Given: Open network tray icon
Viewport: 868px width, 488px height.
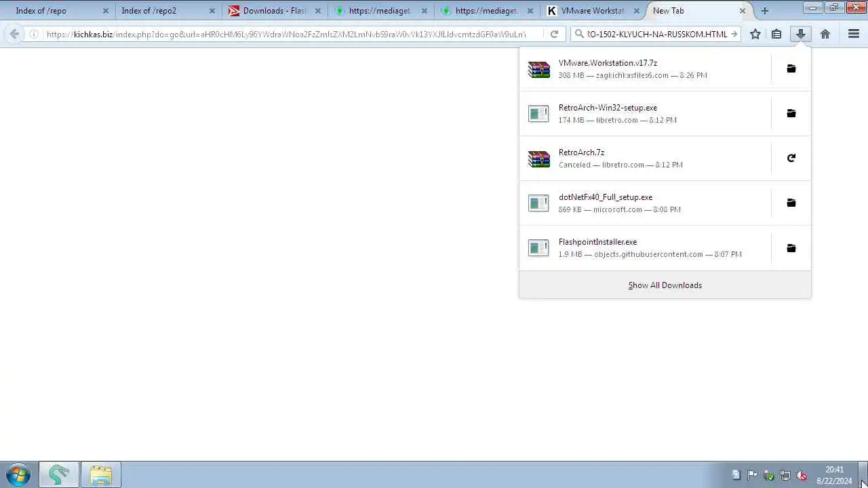Looking at the screenshot, I should click(x=785, y=475).
